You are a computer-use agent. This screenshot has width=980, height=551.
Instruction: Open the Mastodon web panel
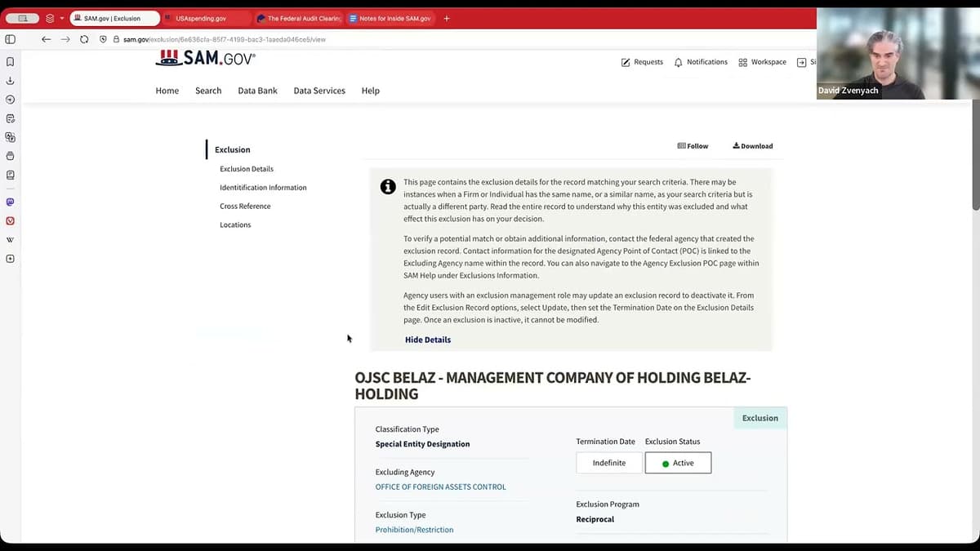coord(10,202)
